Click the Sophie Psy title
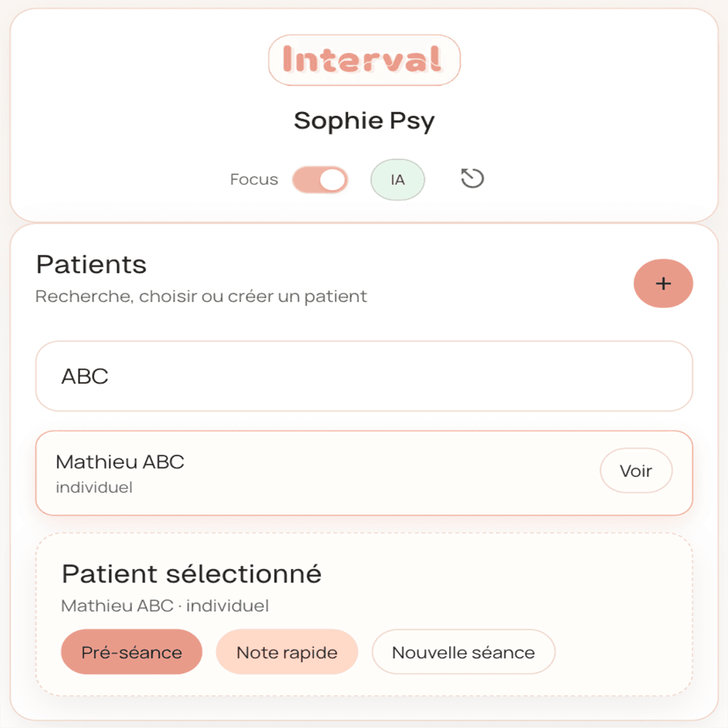728x728 pixels. [x=364, y=120]
